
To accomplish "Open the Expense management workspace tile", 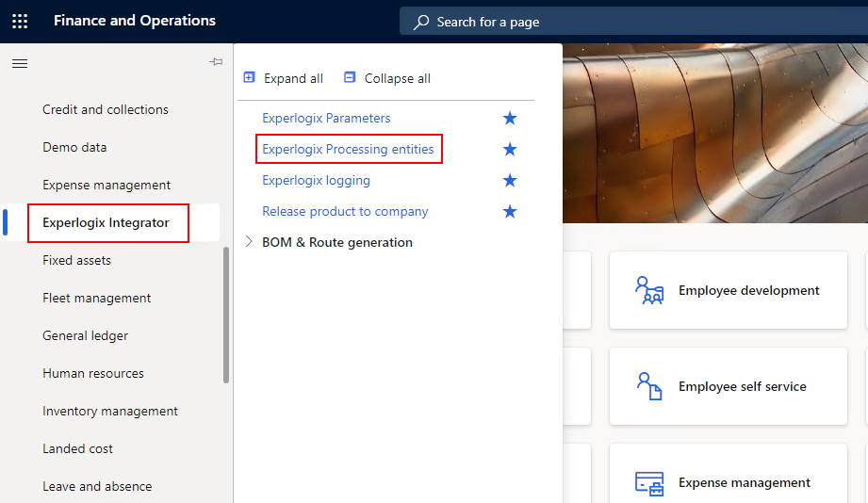I will click(728, 474).
